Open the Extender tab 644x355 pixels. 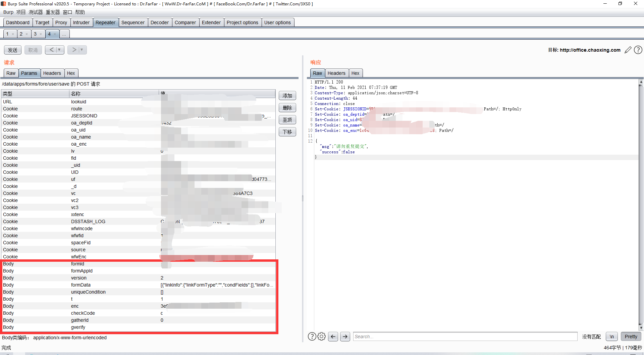pyautogui.click(x=211, y=22)
